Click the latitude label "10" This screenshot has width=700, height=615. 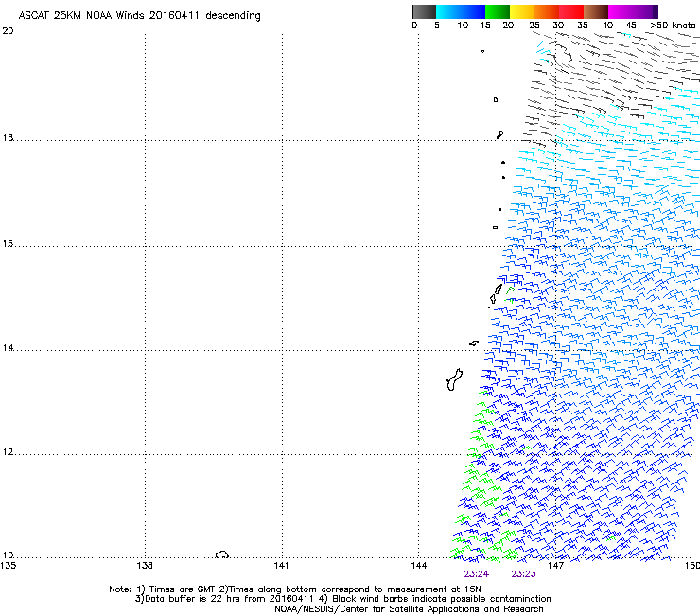[8, 555]
